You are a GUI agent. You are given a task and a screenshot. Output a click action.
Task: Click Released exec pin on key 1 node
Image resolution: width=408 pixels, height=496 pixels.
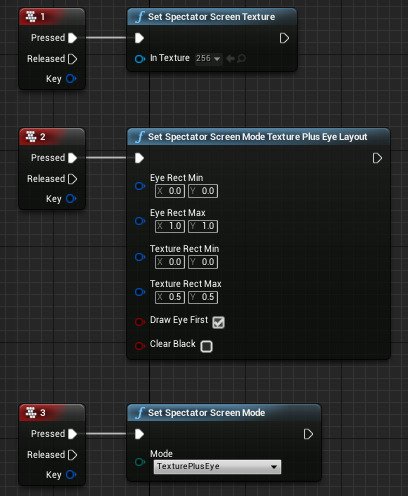click(72, 59)
